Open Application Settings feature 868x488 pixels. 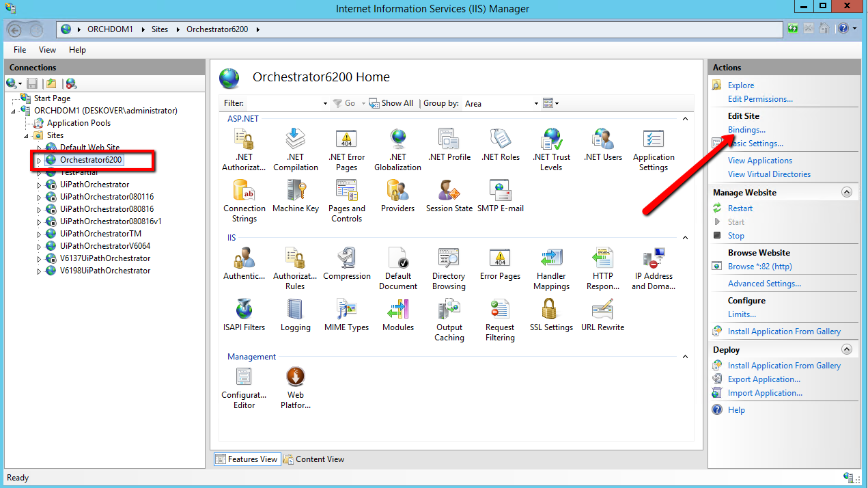click(x=654, y=150)
